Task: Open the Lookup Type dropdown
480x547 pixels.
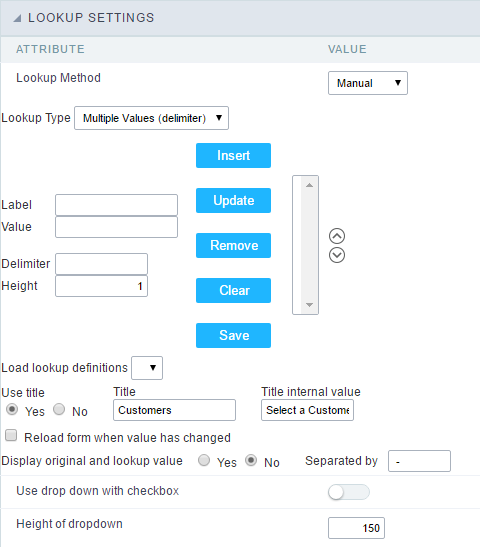Action: tap(151, 118)
